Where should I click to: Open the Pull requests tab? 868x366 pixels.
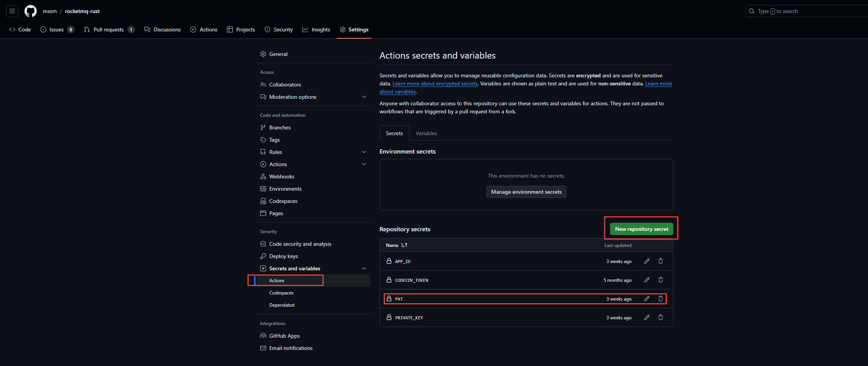pyautogui.click(x=109, y=29)
